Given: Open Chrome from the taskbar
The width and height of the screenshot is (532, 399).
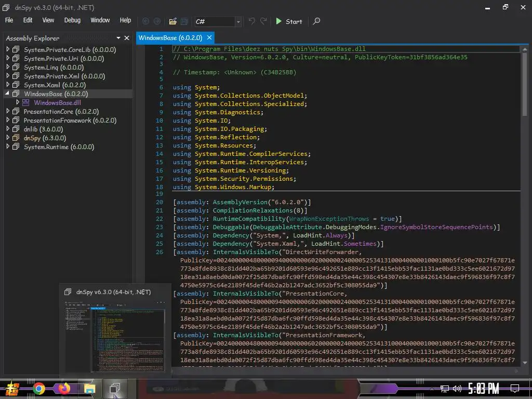Looking at the screenshot, I should click(x=38, y=389).
